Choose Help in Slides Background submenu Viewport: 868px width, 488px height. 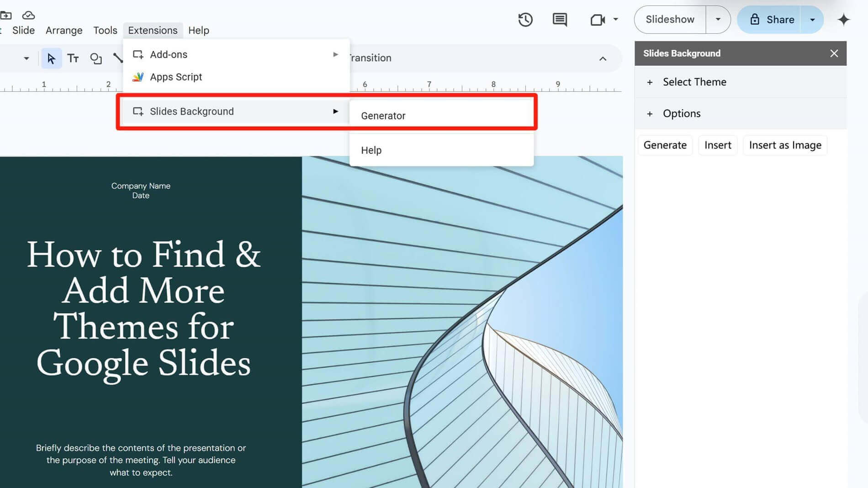pos(442,150)
